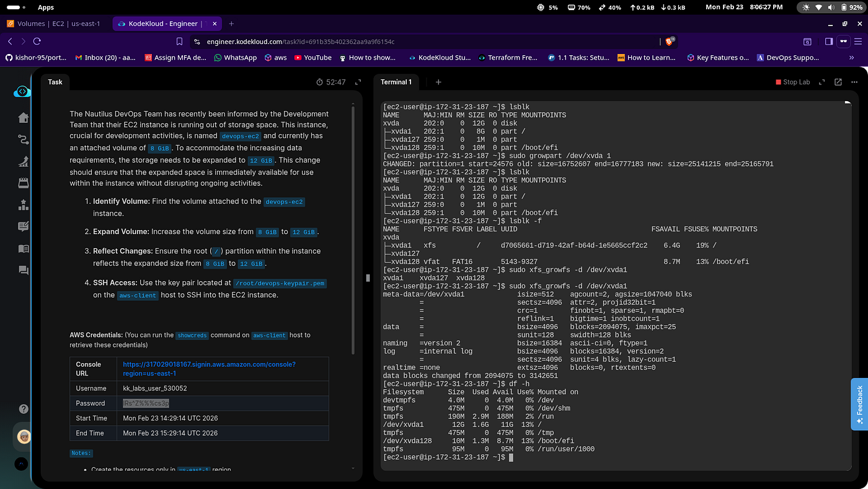This screenshot has height=489, width=868.
Task: Open the tab search button in the toolbar
Action: point(807,42)
